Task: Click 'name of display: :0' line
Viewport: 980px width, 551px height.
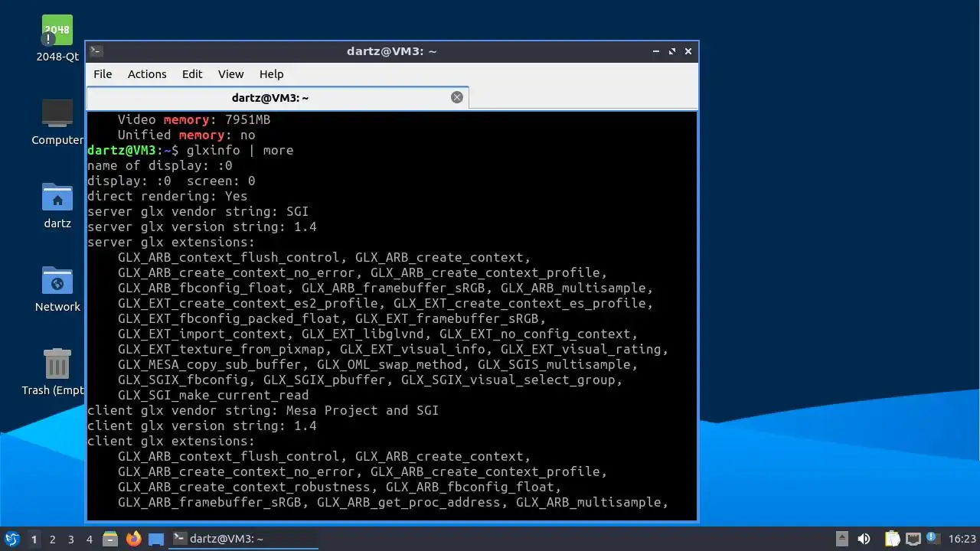Action: (160, 165)
